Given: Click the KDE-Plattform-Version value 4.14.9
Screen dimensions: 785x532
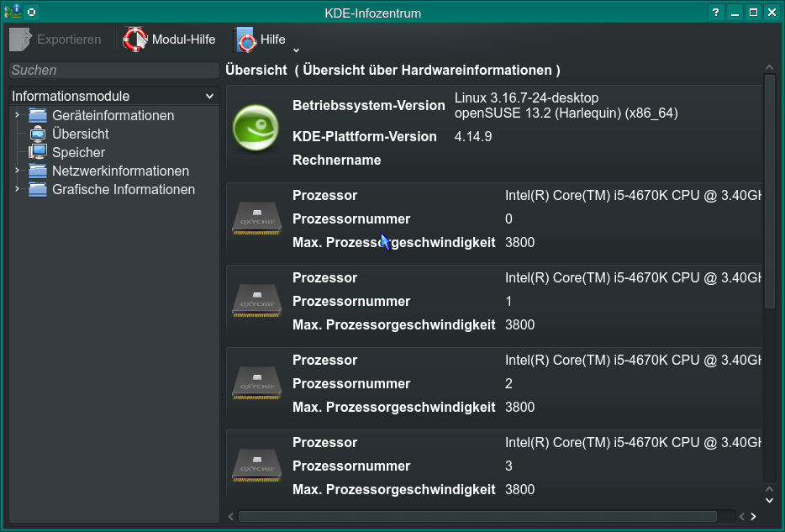Looking at the screenshot, I should [473, 137].
